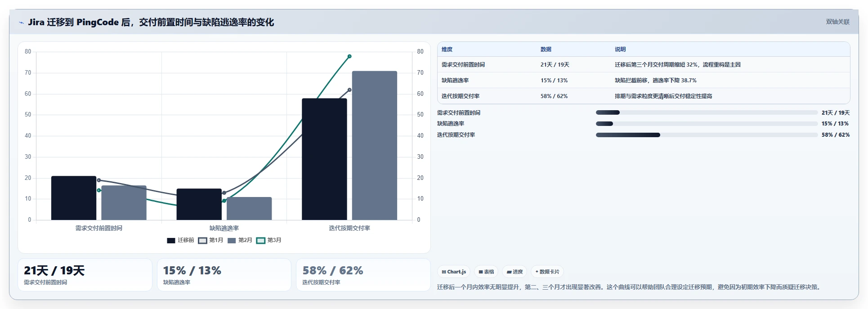Image resolution: width=868 pixels, height=309 pixels.
Task: Click the Chart.js tag
Action: click(x=454, y=272)
